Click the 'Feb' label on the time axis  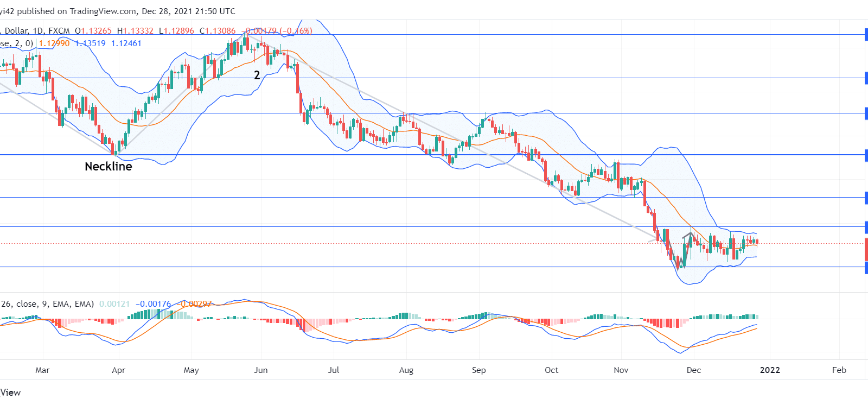[x=839, y=370]
